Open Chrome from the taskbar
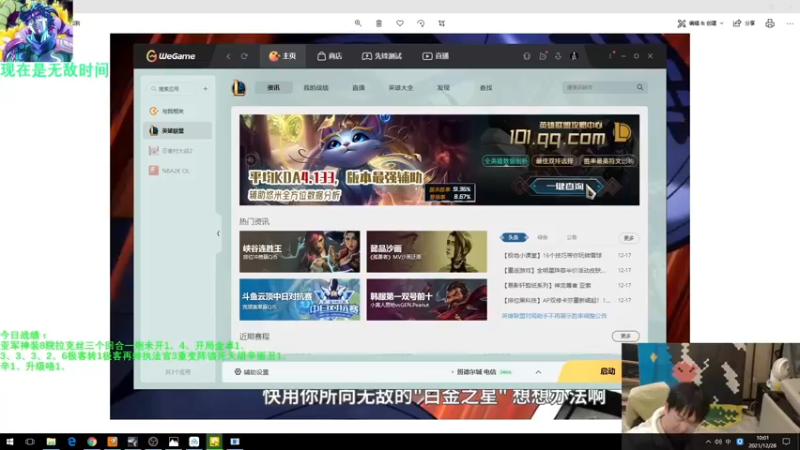 click(92, 441)
